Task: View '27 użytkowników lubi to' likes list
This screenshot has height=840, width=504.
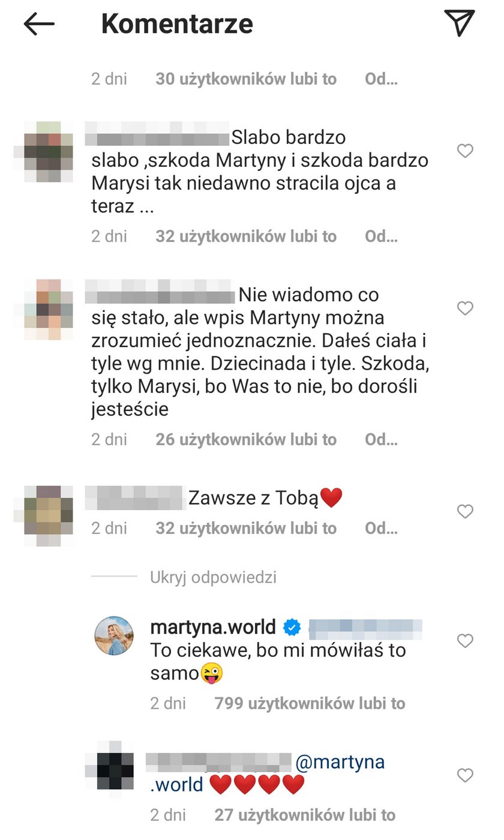Action: point(305,815)
